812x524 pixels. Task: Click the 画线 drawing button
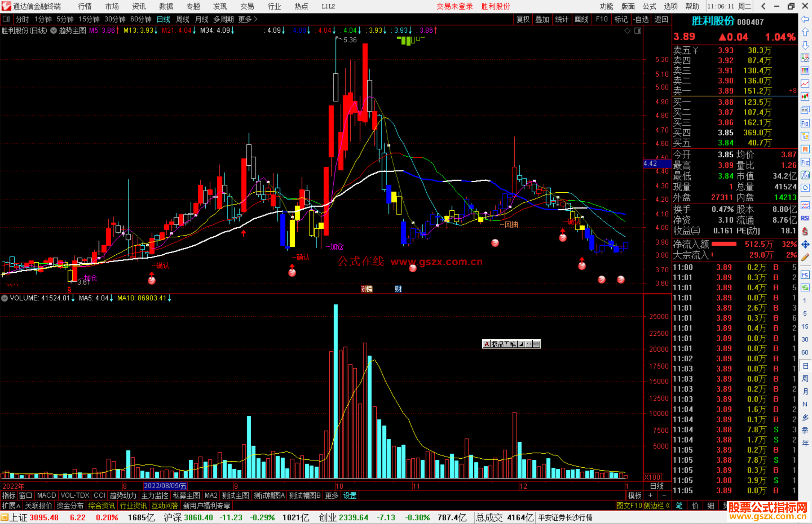[581, 19]
